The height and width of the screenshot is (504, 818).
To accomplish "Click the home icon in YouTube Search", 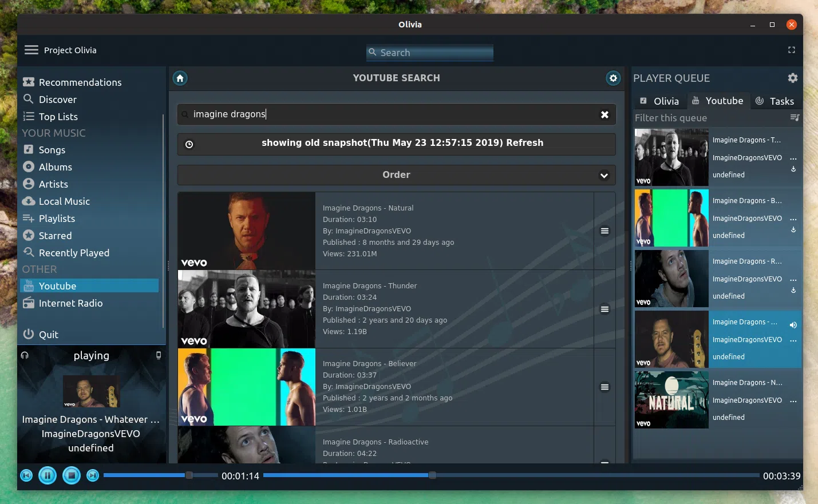I will click(180, 78).
